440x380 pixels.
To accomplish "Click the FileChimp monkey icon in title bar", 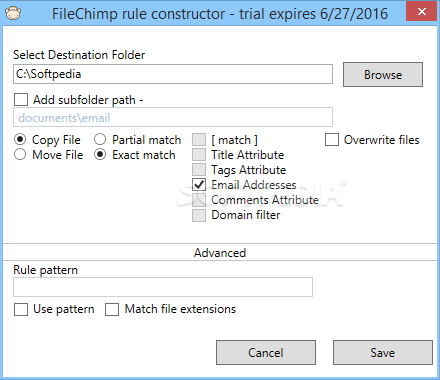I will point(13,13).
